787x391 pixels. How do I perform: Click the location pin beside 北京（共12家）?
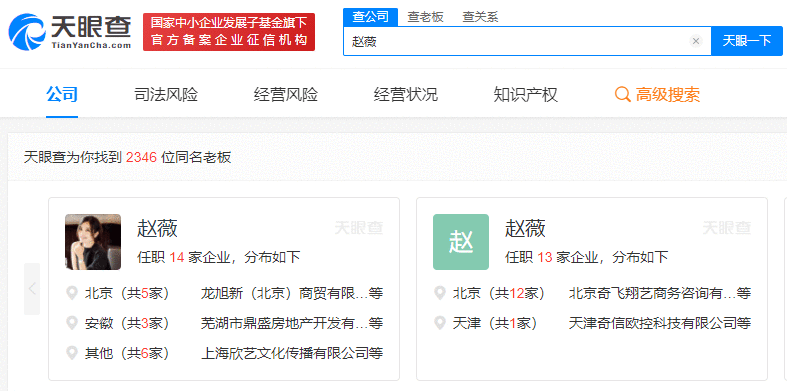[x=440, y=293]
